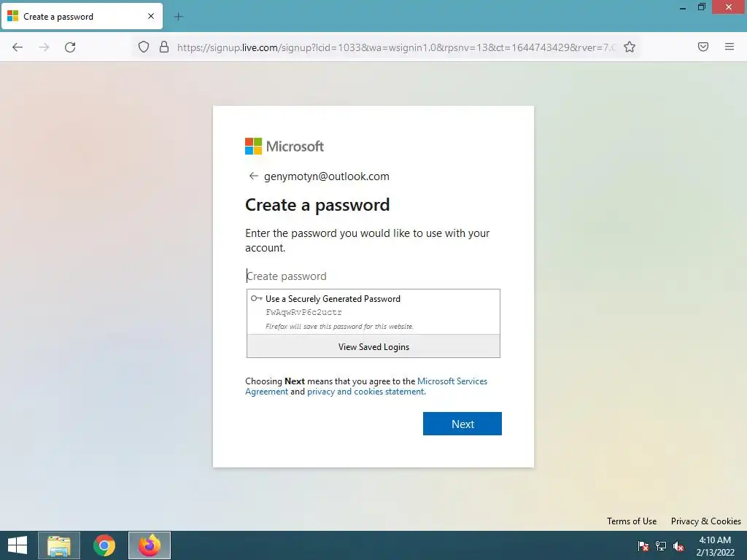This screenshot has height=560, width=747.
Task: Open the privacy and cookies statement link
Action: [x=366, y=392]
